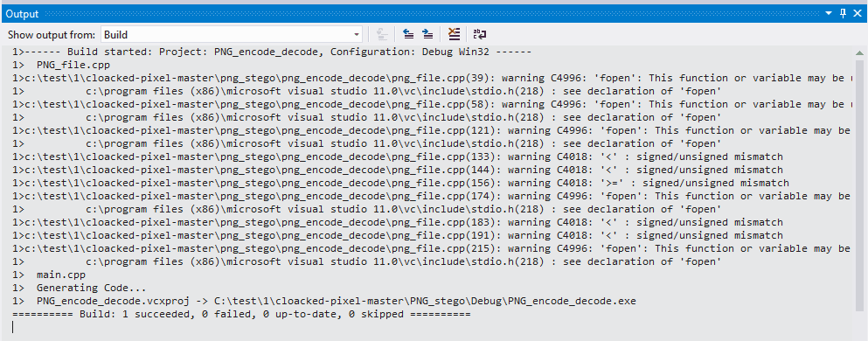This screenshot has width=868, height=341.
Task: Click the png_file.cpp(174) fopen warning line
Action: pos(432,196)
